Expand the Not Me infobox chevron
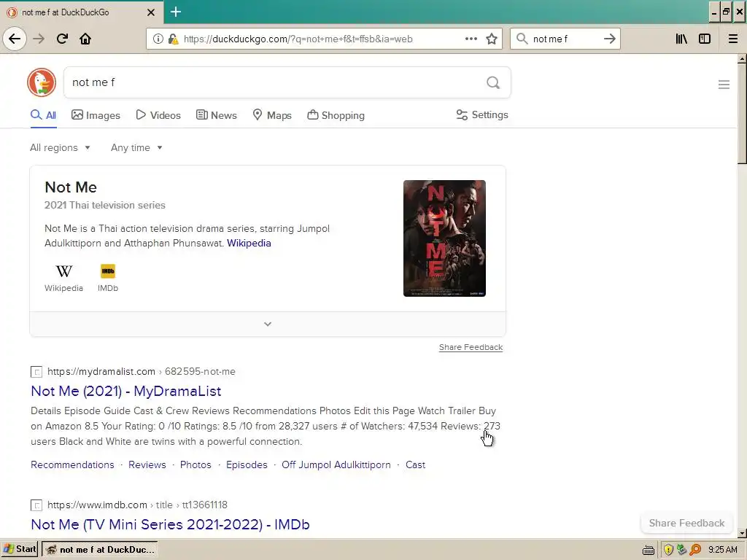The height and width of the screenshot is (560, 747). (268, 324)
